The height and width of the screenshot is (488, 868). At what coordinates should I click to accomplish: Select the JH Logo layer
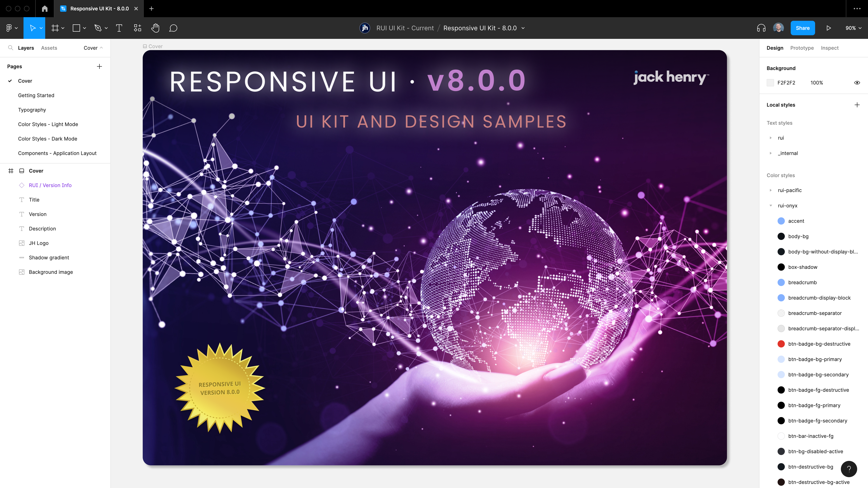38,243
